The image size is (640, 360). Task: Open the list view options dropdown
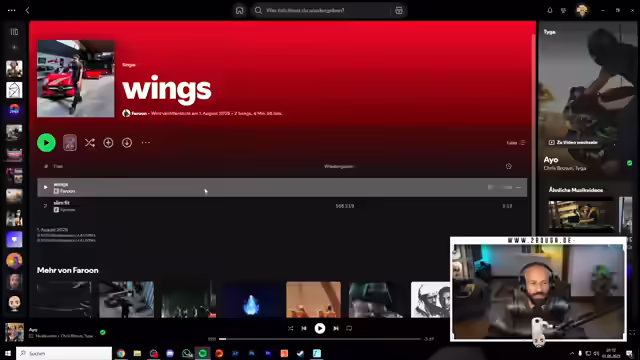pyautogui.click(x=516, y=143)
